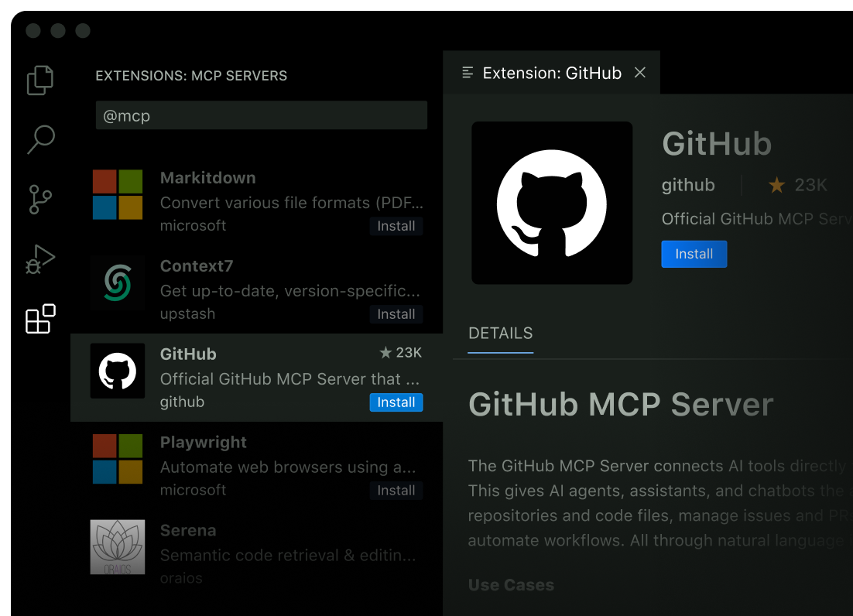Viewport: 853px width, 616px height.
Task: Install GitHub from the list row
Action: (x=396, y=402)
